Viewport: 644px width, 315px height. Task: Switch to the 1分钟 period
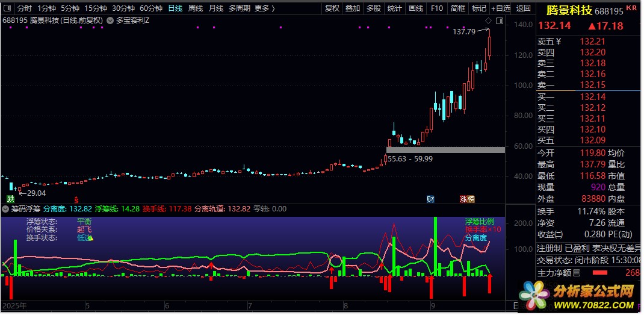pos(46,8)
